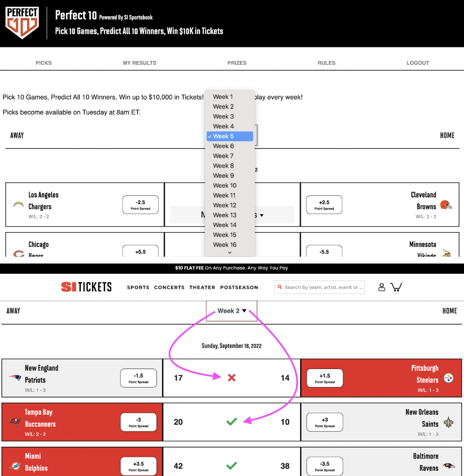Click the Pittsburgh Steelers logo
The height and width of the screenshot is (476, 464).
coord(449,378)
